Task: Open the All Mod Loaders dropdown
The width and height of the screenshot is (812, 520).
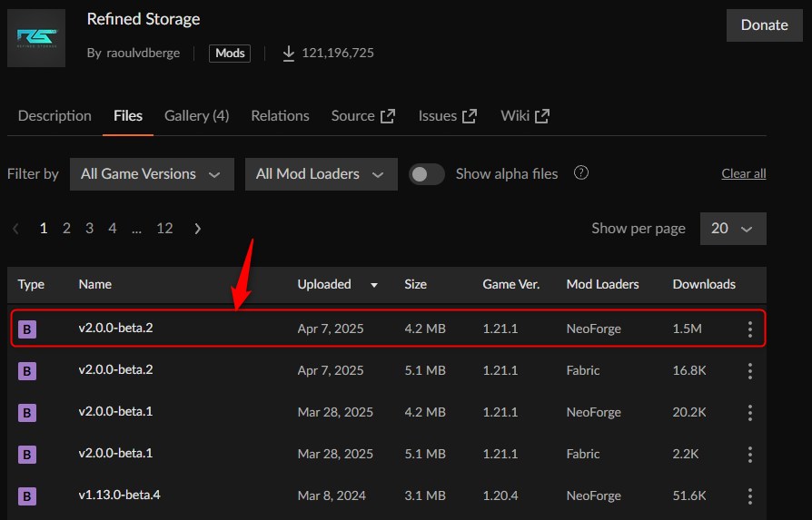Action: 321,174
